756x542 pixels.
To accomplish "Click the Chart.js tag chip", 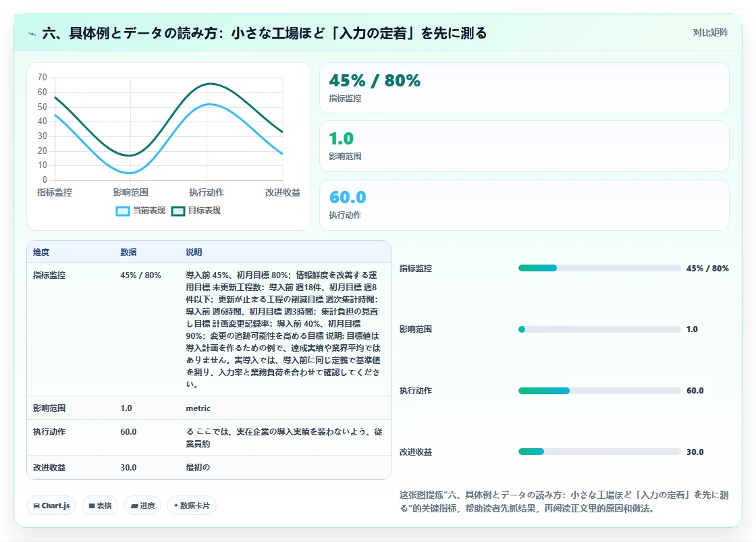I will coord(51,506).
